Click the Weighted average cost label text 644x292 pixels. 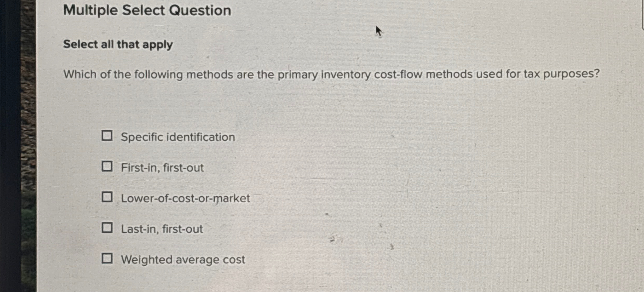coord(183,260)
